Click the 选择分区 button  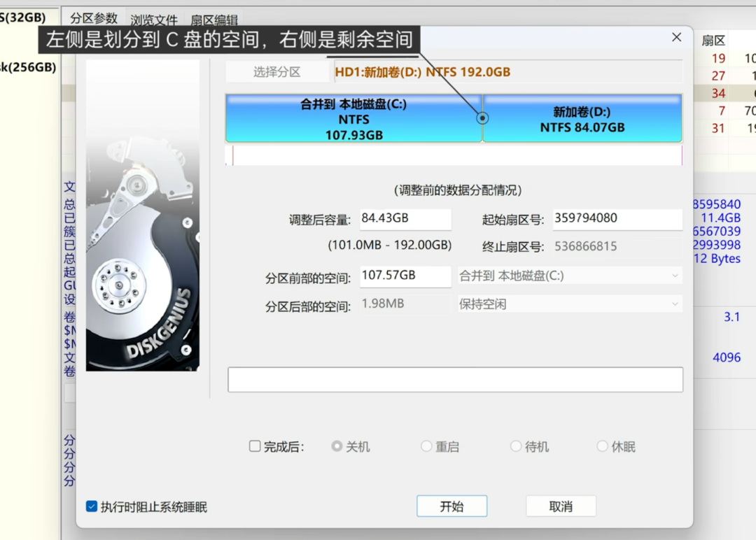coord(277,72)
